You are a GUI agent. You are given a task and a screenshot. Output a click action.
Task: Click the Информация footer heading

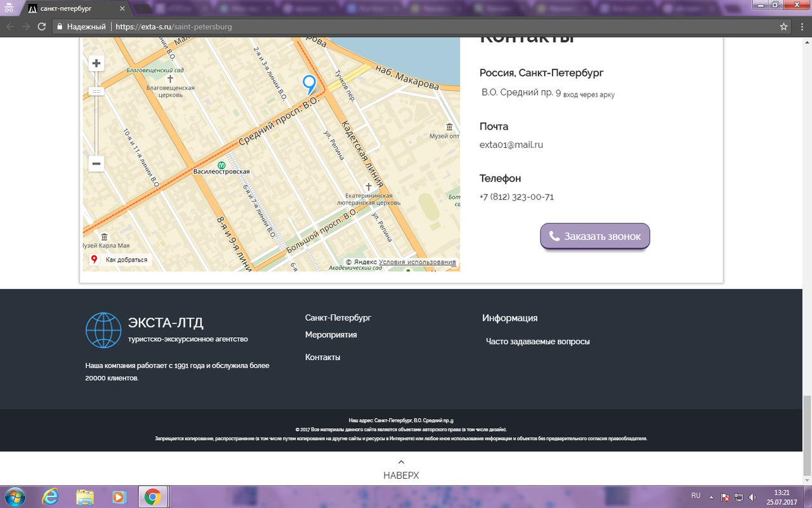[x=510, y=318]
